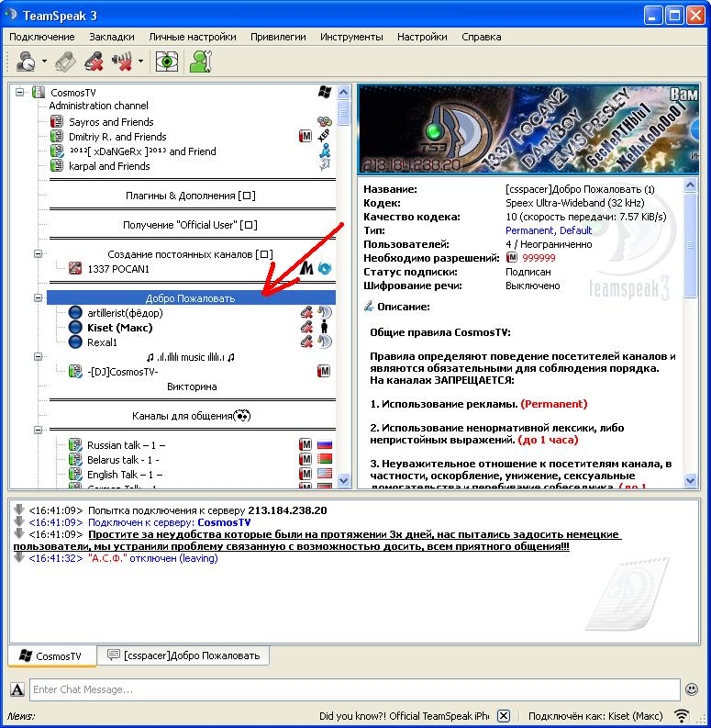This screenshot has width=711, height=728.
Task: Open the Закладки menu
Action: click(x=112, y=37)
